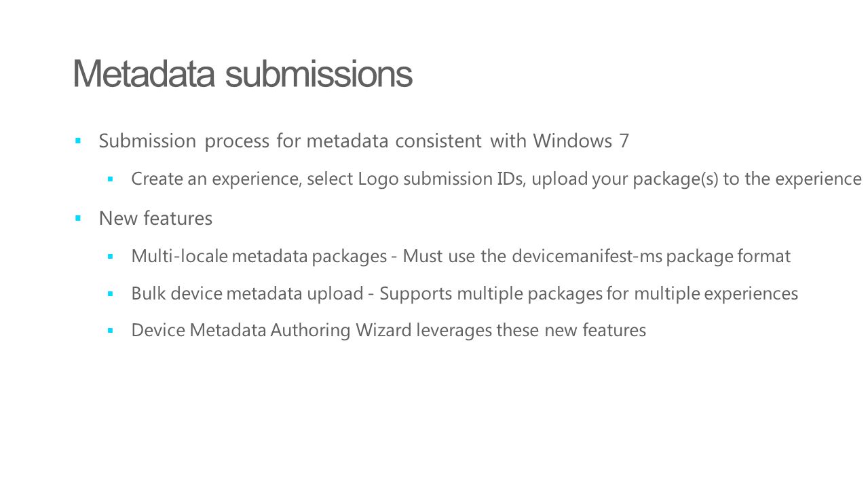Select the 'Submission process for metadata' line
Screen dimensions: 868x489
point(364,141)
